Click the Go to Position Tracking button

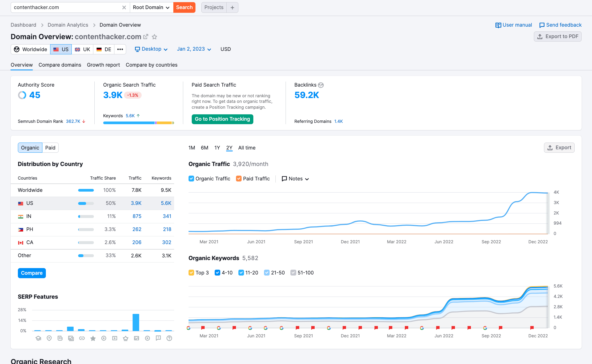tap(223, 119)
